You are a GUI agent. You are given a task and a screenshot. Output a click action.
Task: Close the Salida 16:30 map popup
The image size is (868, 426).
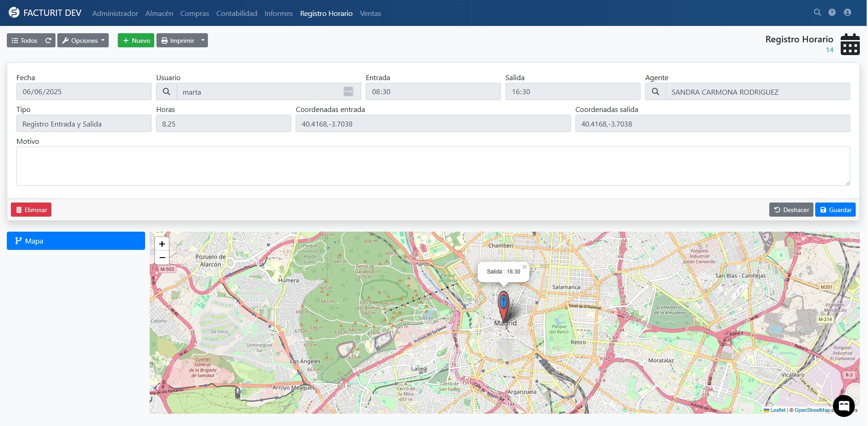524,267
